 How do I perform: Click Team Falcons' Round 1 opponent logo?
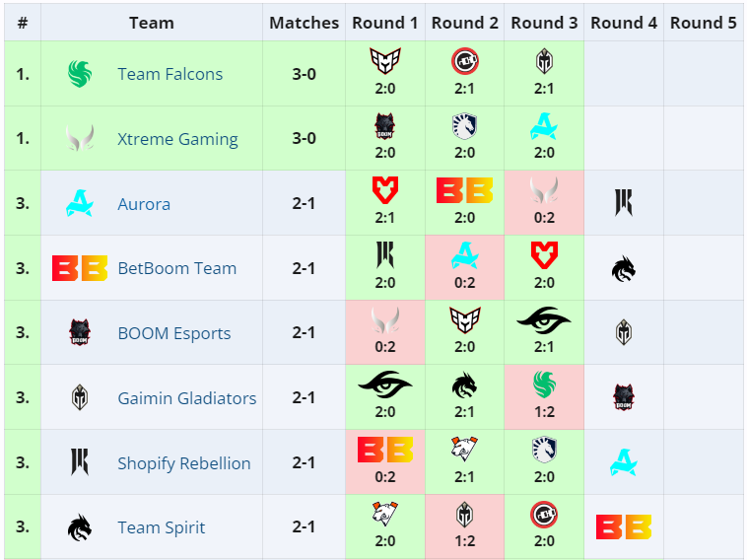(385, 61)
